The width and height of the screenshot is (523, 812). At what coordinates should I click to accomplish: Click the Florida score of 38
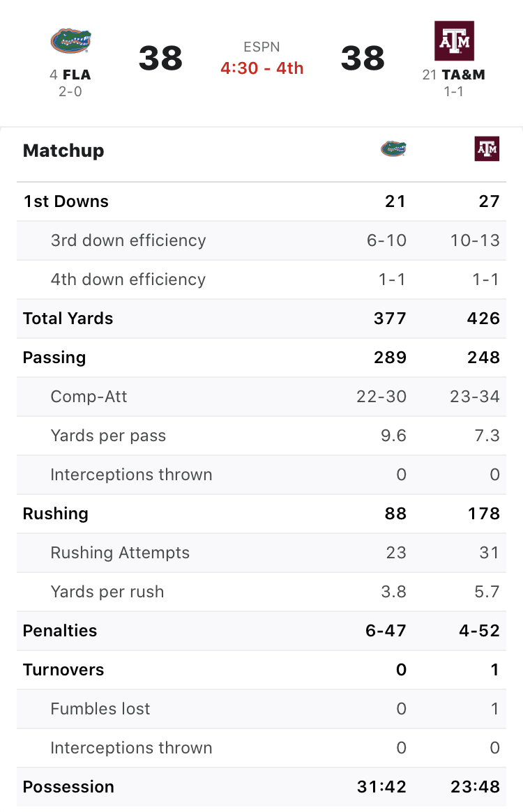pos(160,58)
